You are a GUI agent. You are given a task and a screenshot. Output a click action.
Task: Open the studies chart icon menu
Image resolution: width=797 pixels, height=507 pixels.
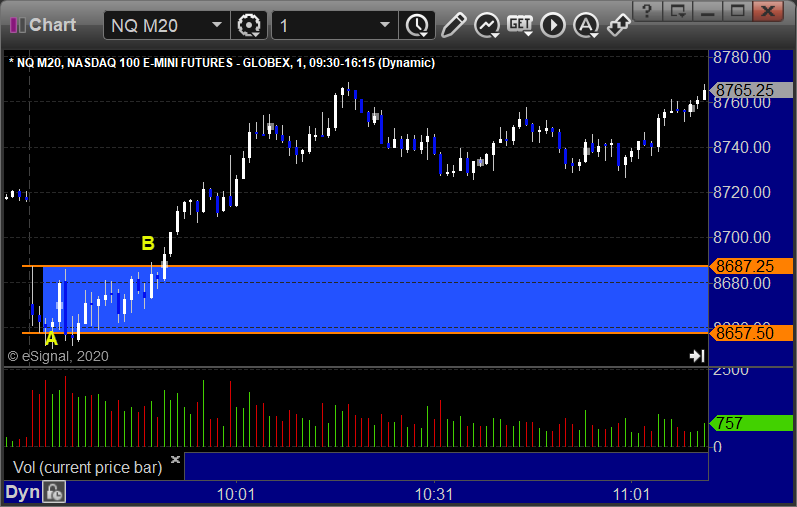(x=487, y=25)
